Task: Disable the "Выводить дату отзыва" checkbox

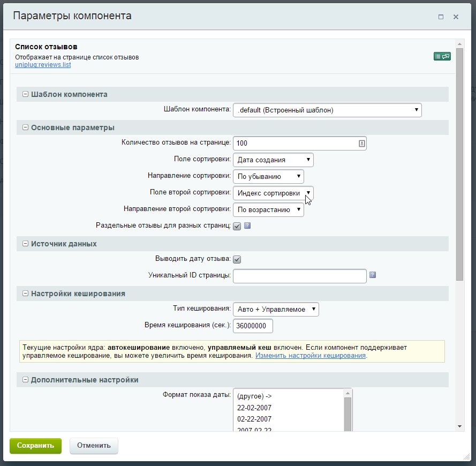Action: (237, 259)
